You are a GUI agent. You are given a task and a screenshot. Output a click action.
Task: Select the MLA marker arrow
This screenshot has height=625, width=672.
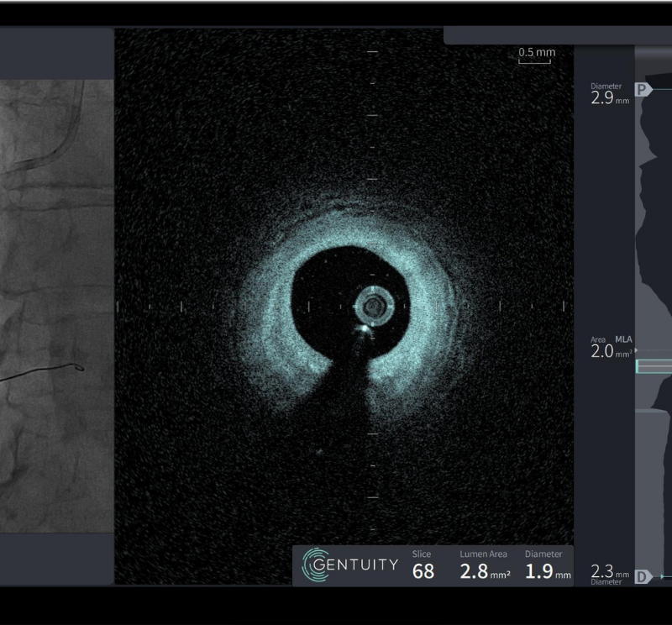(636, 350)
